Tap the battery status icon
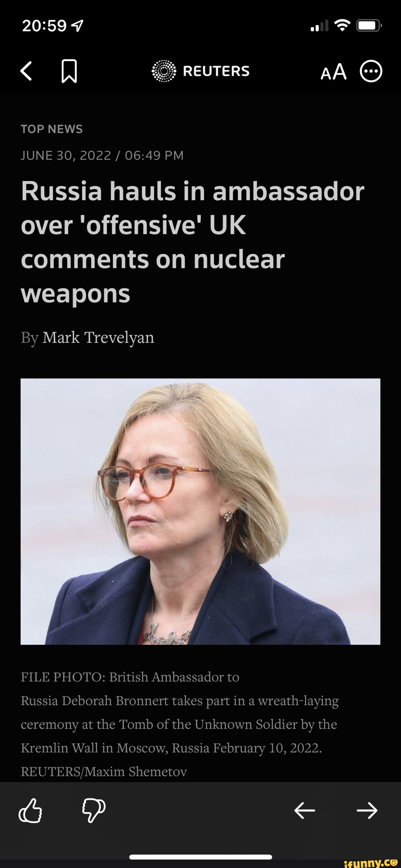Viewport: 401px width, 868px height. tap(369, 26)
